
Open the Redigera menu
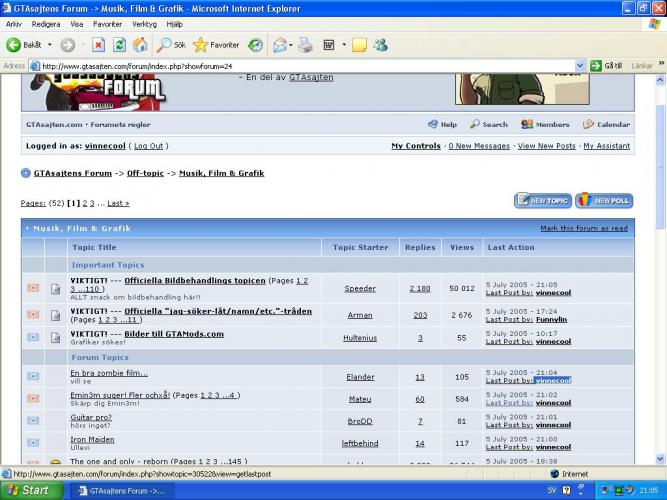pyautogui.click(x=46, y=24)
